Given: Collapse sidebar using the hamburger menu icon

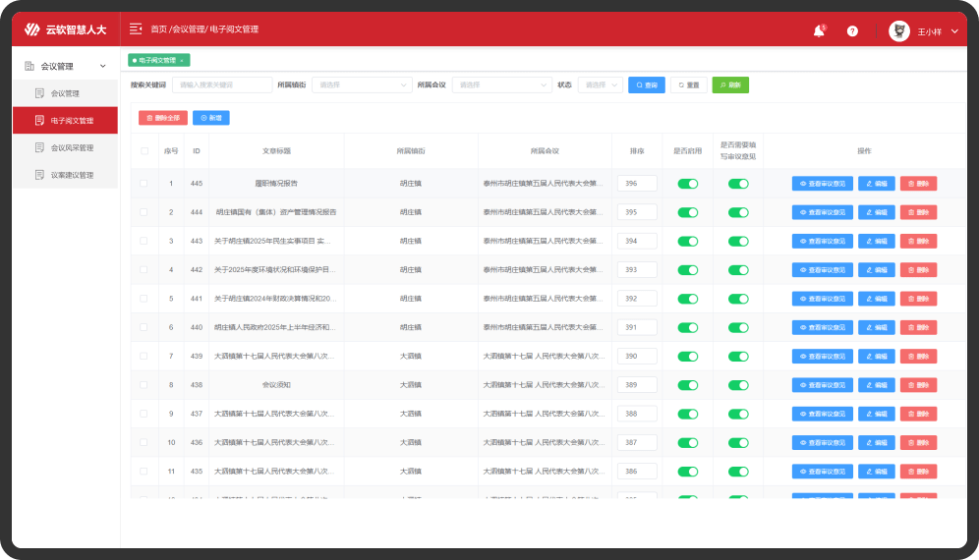Looking at the screenshot, I should coord(136,29).
